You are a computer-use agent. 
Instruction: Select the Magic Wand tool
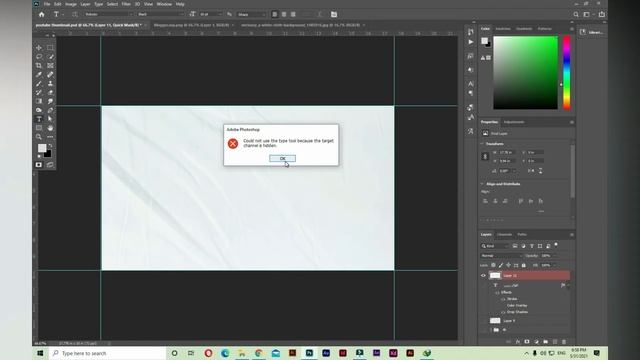50,56
